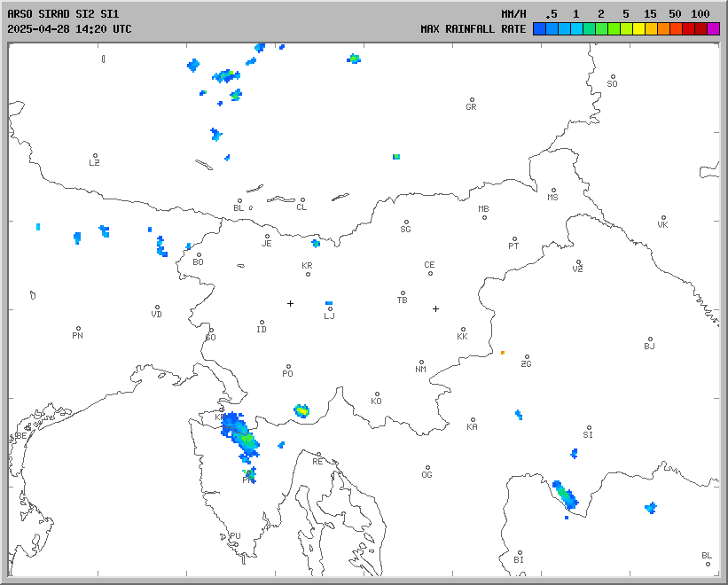Viewport: 728px width, 585px height.
Task: Select the NM station marker
Action: (421, 363)
